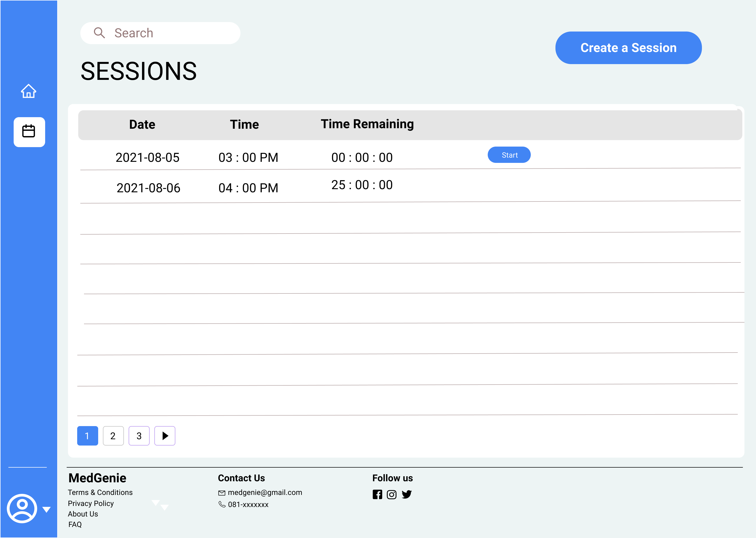Go to next page arrow
The image size is (756, 538).
pos(165,436)
